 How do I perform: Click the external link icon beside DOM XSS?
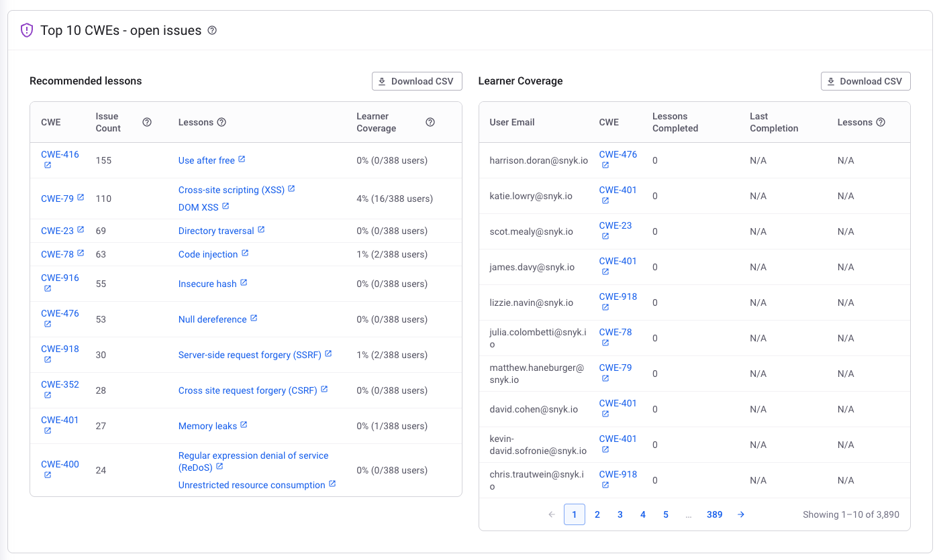tap(226, 207)
